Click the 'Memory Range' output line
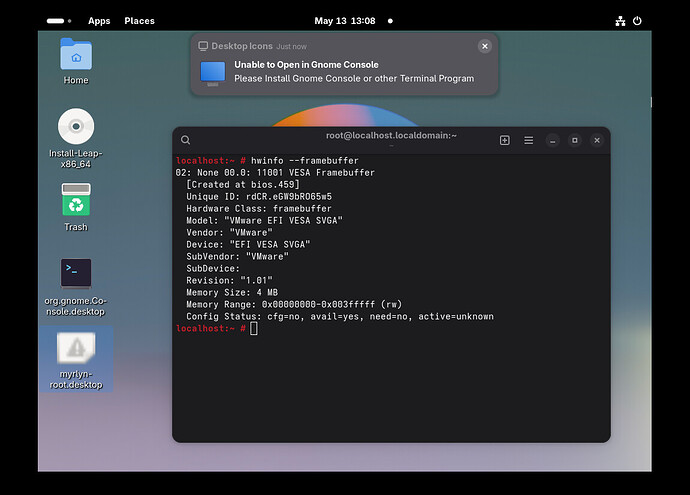The width and height of the screenshot is (690, 495). point(294,304)
